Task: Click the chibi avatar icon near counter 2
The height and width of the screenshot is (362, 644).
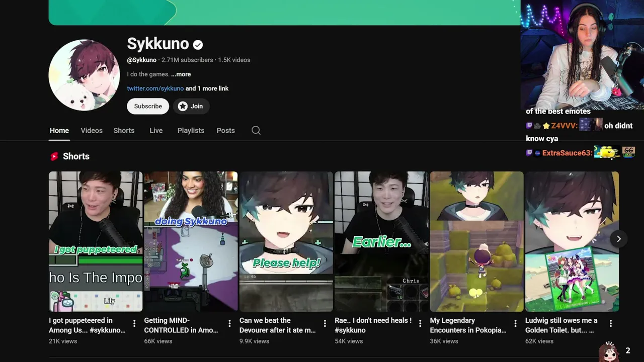Action: [x=609, y=351]
